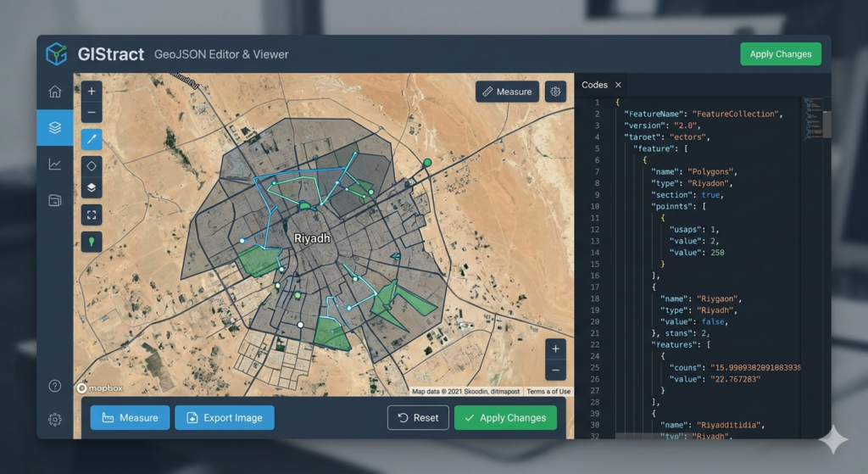Click the GIStract cube logo

click(56, 54)
